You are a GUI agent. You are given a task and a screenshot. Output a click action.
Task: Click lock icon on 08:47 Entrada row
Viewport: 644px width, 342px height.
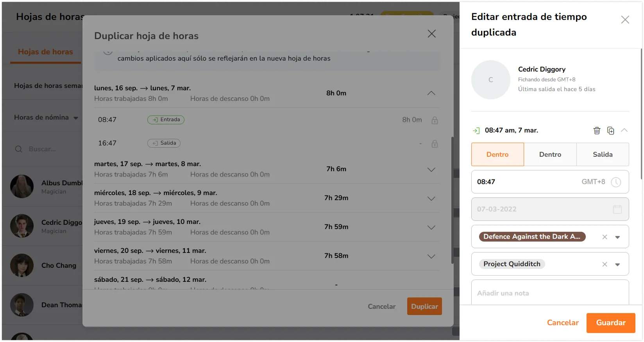click(435, 120)
